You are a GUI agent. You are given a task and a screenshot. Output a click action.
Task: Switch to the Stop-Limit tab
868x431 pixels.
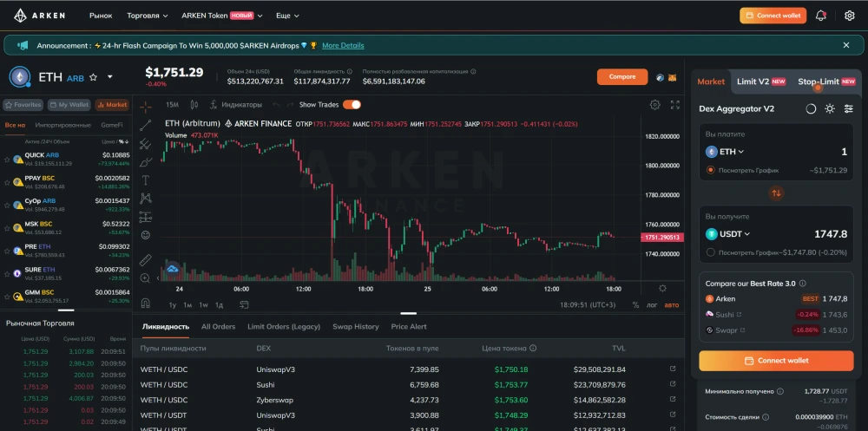[x=826, y=82]
